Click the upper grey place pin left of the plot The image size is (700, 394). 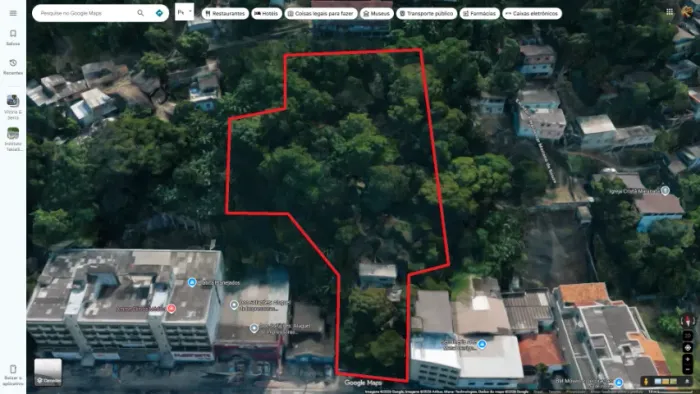(233, 305)
